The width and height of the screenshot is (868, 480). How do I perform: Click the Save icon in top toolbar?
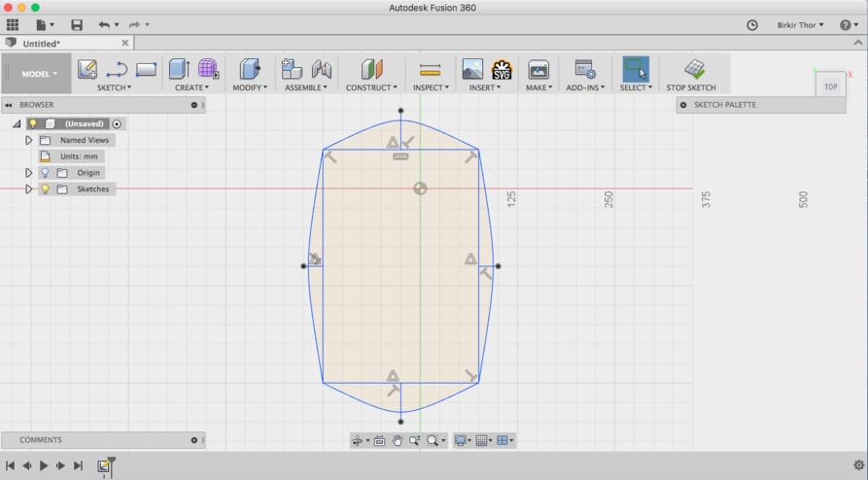click(77, 25)
